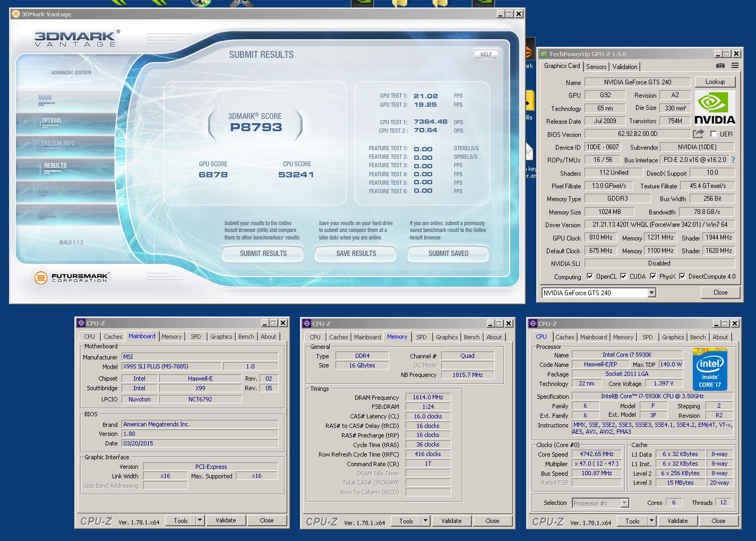Open the Graphics tab in Mainboard CPU-Z window
Screen dimensions: 756x541
(221, 337)
